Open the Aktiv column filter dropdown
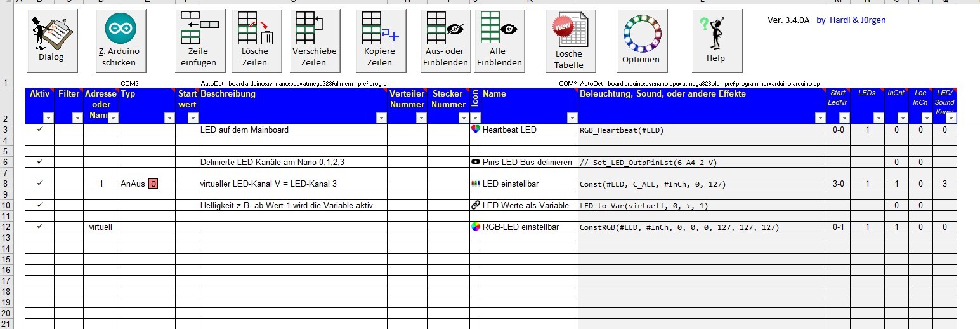 pyautogui.click(x=48, y=118)
